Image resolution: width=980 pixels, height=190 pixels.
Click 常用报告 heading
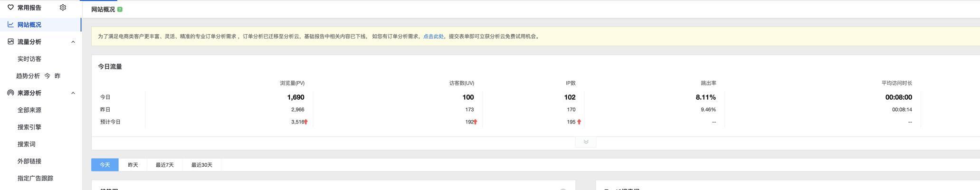point(29,8)
